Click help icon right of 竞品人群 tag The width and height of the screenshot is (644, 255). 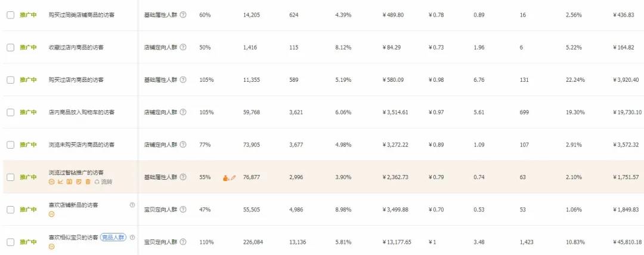click(132, 237)
